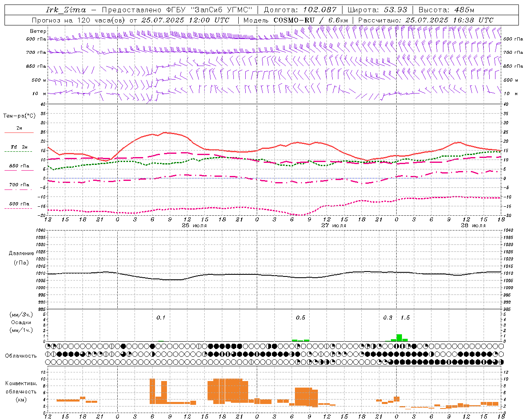The height and width of the screenshot is (420, 525).
Task: Click "Прогноз на 120 часа(ов)" text
Action: 79,20
